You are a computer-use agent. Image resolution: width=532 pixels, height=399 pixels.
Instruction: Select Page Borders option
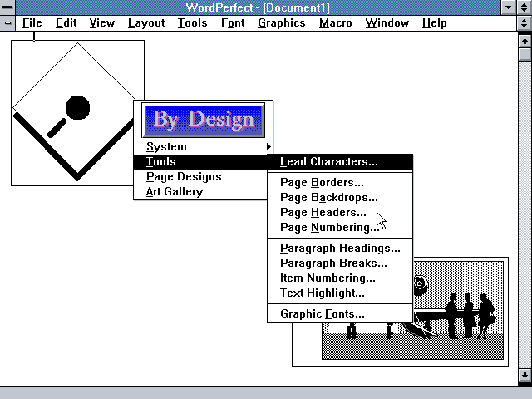(x=340, y=183)
